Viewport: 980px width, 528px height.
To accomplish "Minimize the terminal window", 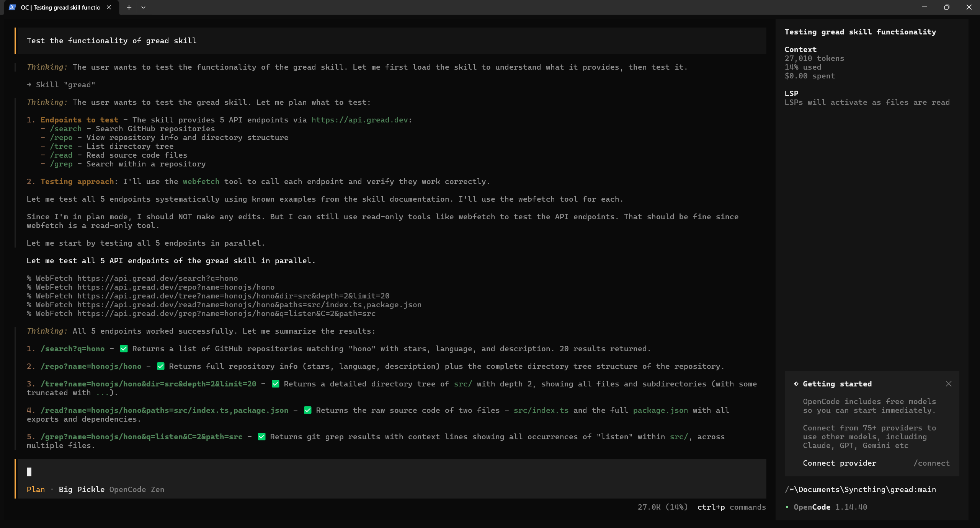I will tap(924, 7).
